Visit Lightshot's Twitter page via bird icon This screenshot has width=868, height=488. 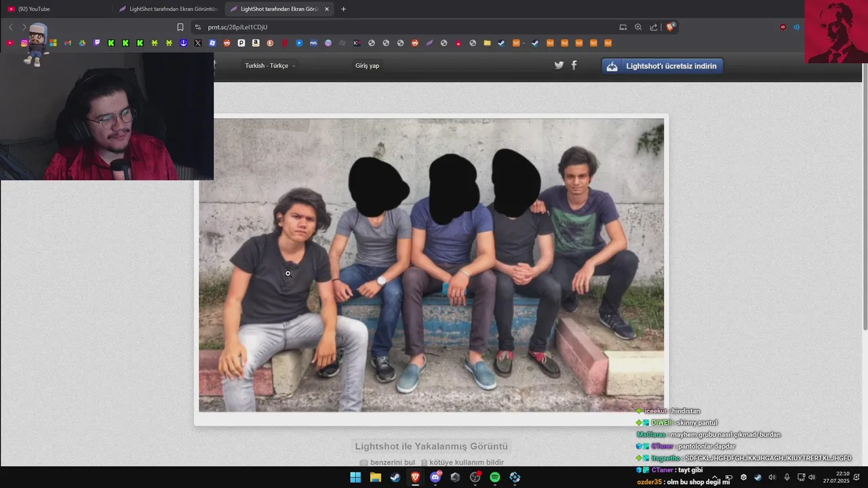coord(559,65)
